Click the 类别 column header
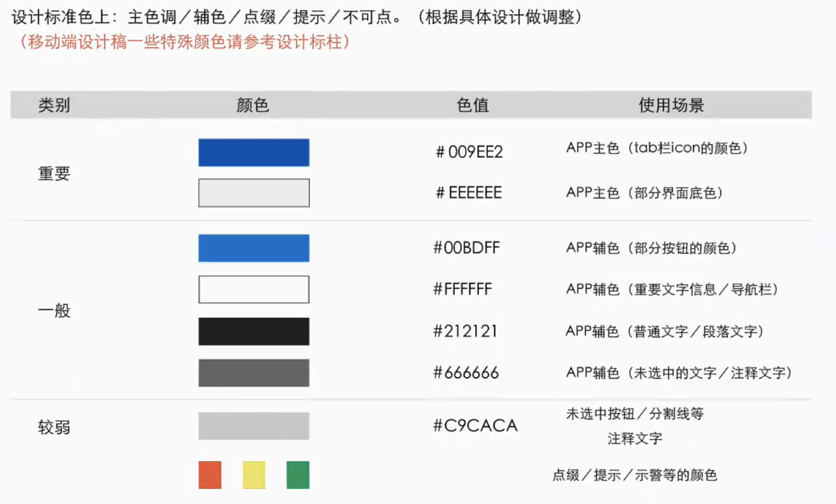This screenshot has height=504, width=836. pyautogui.click(x=54, y=105)
